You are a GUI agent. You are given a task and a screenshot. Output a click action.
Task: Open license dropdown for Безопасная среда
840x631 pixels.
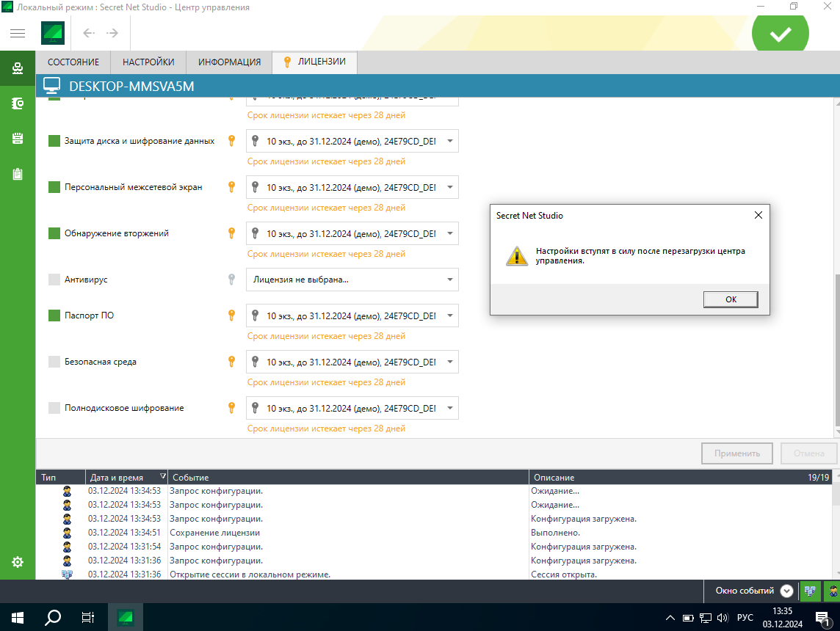352,362
